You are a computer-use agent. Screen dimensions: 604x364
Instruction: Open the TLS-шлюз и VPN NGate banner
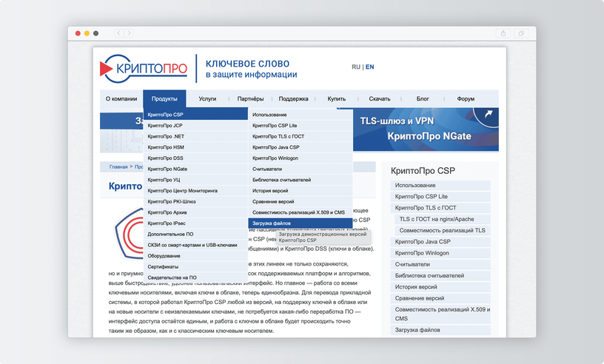click(x=426, y=129)
